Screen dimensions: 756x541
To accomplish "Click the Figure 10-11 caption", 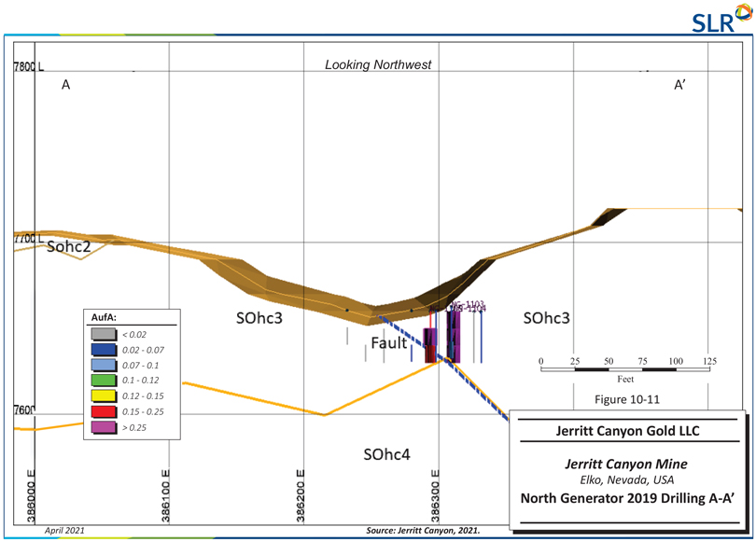I will point(627,399).
